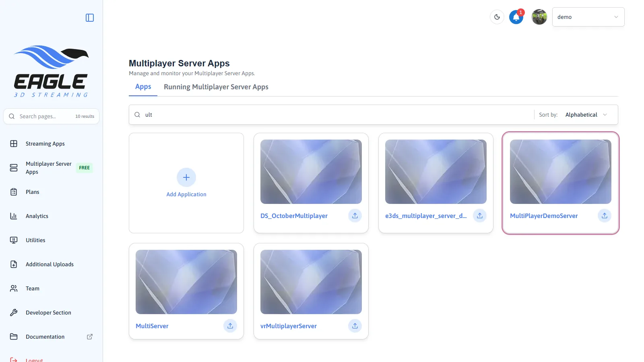Open the MultiServer app name link
Viewport: 644px width, 362px height.
[152, 326]
